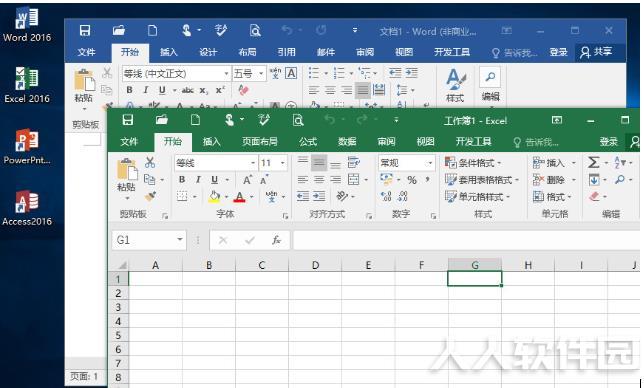
Task: Open Word font size dropdown
Action: point(261,74)
